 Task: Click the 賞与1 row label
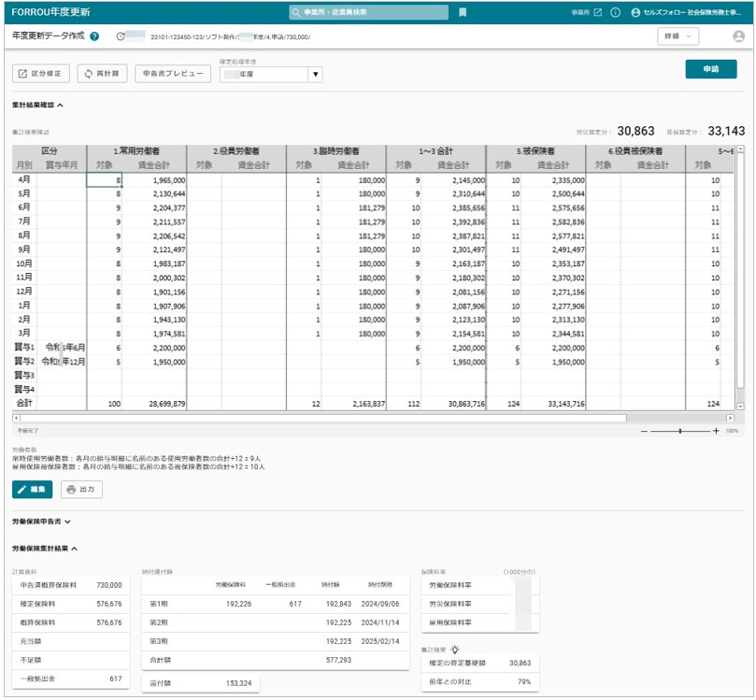tap(24, 347)
